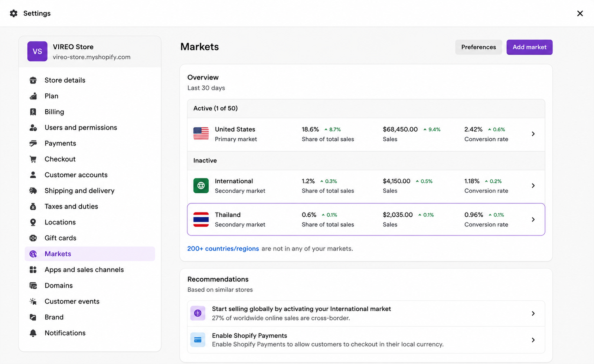Click the Add market button

coord(529,47)
